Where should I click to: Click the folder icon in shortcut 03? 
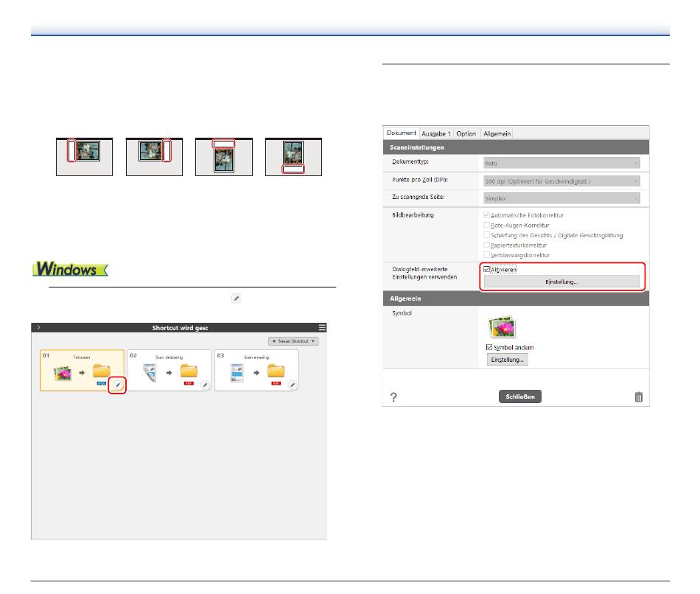pos(276,371)
